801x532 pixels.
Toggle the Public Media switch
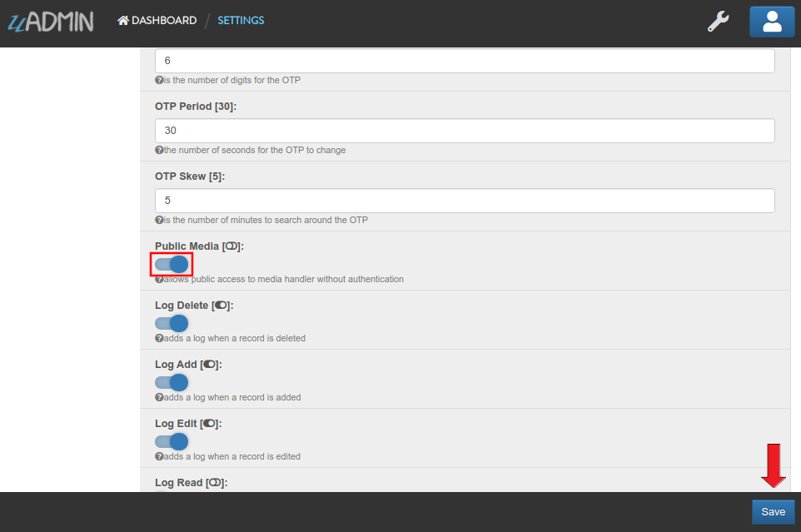click(172, 265)
